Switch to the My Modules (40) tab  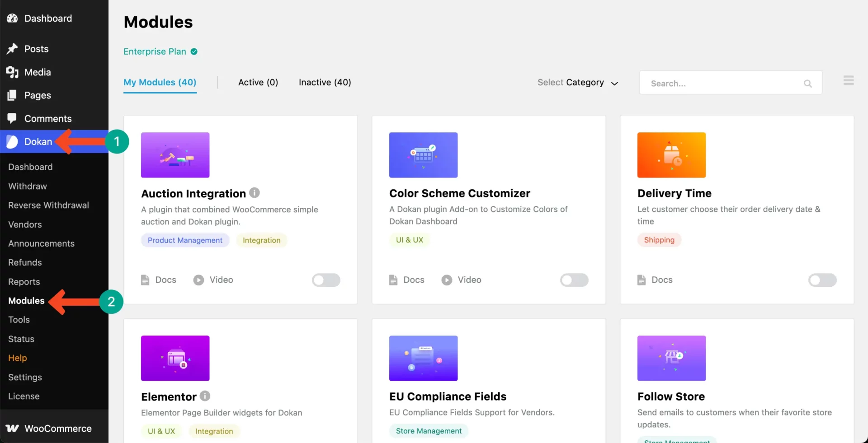(160, 83)
